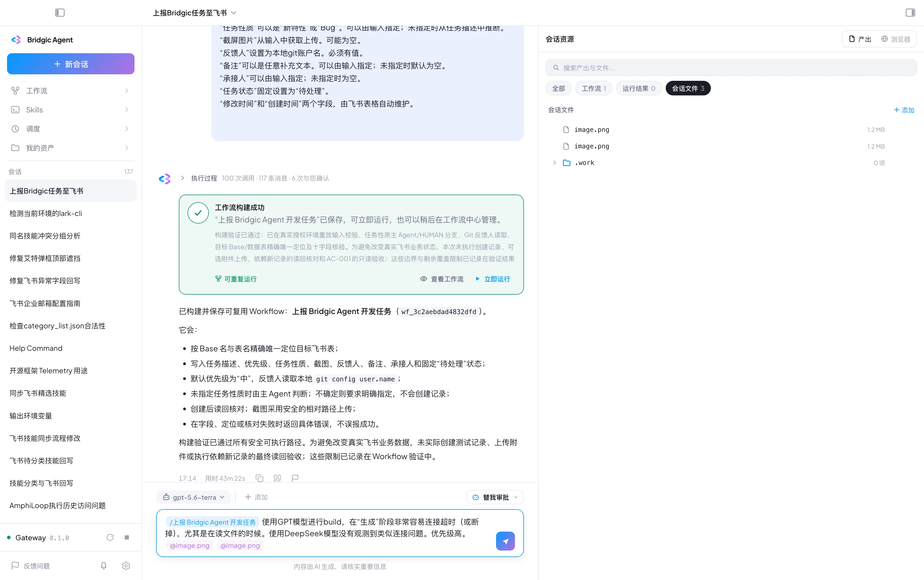The image size is (924, 580).
Task: Stop the Gateway with square icon
Action: 127,537
